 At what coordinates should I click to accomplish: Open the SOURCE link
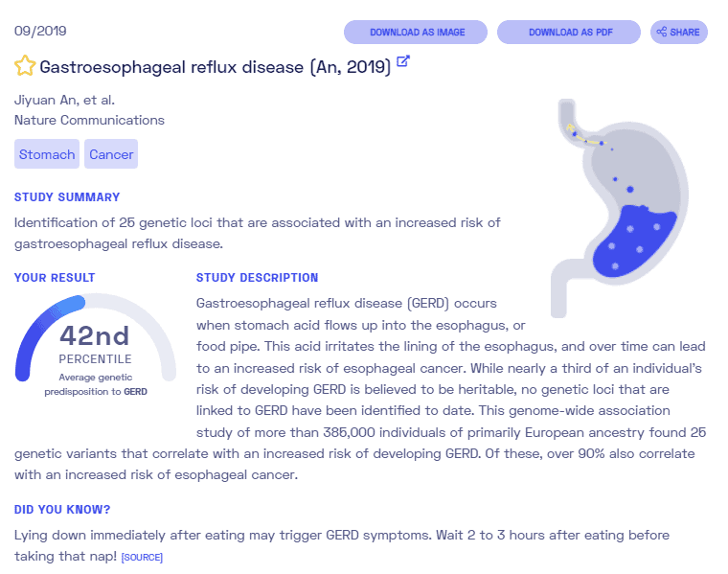point(142,558)
